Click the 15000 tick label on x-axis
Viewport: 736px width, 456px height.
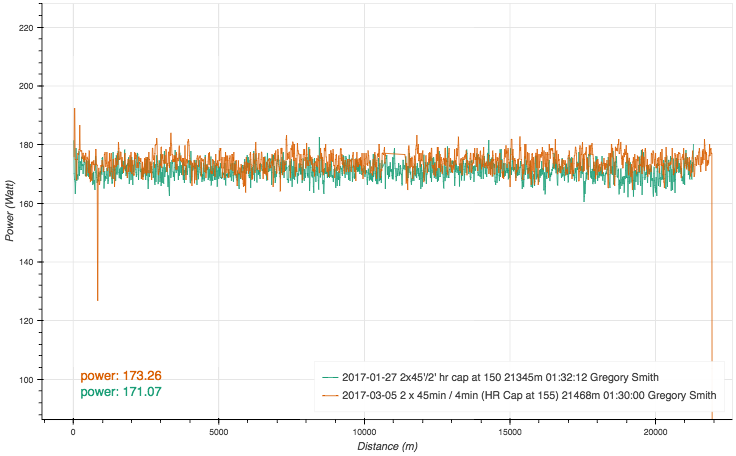tap(511, 431)
